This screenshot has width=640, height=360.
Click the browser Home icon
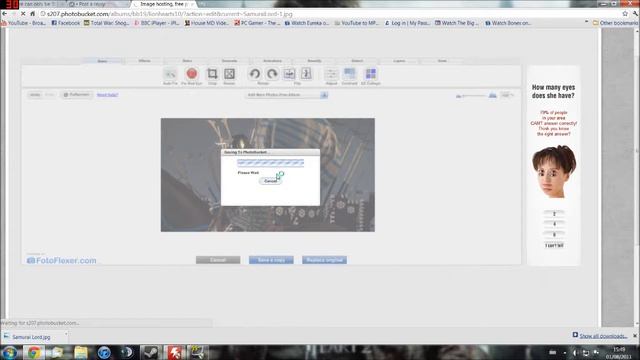(33, 13)
